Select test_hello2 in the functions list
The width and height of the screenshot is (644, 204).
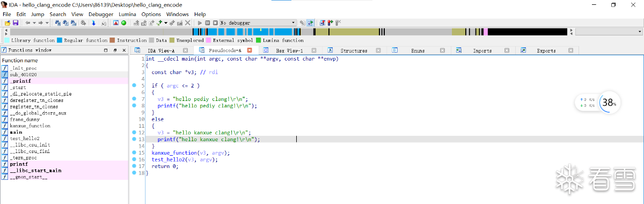point(64,139)
